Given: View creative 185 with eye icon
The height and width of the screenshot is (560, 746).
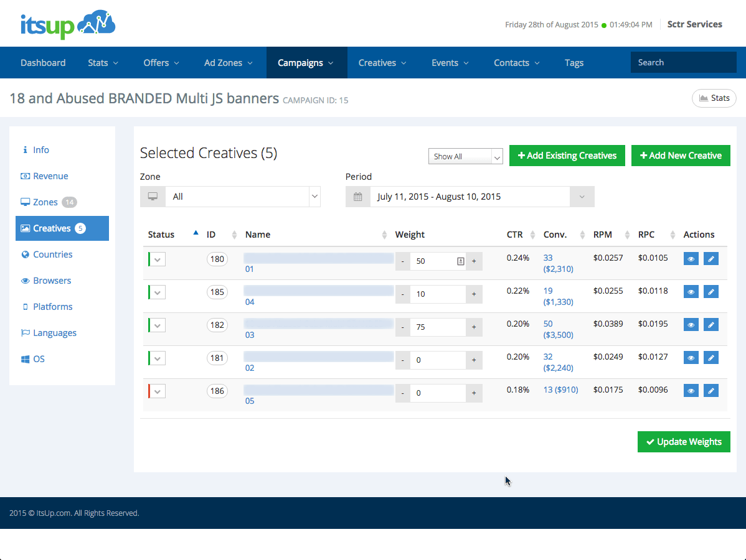Looking at the screenshot, I should click(691, 292).
